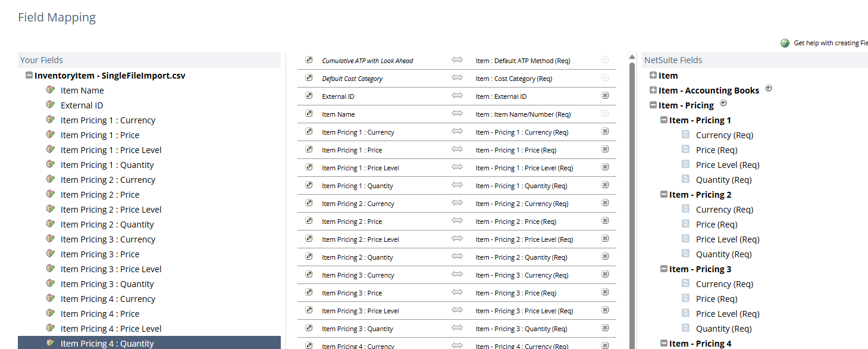Edit Item Pricing 1 : Currency mapping pencil
Viewport: 868px width, 349px height.
point(309,131)
